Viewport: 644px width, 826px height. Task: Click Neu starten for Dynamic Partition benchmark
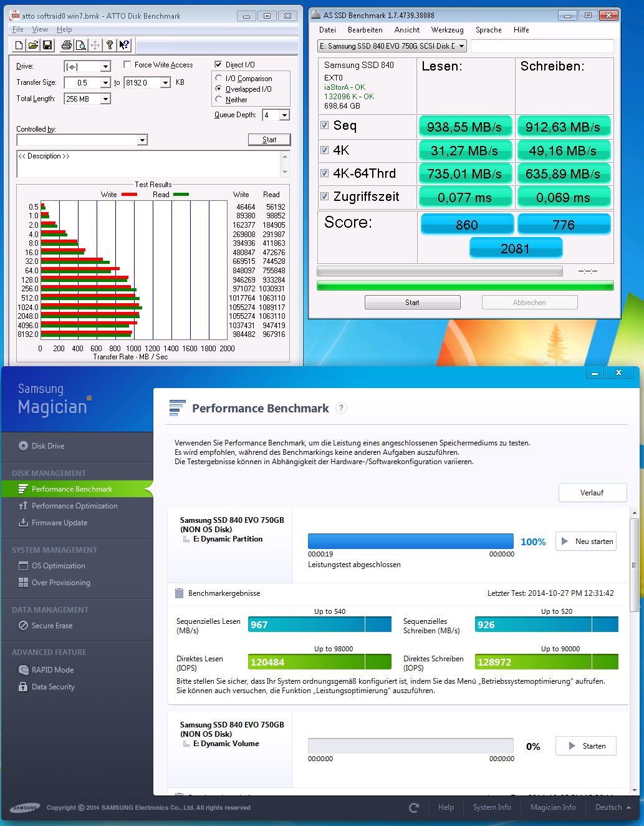coord(586,542)
